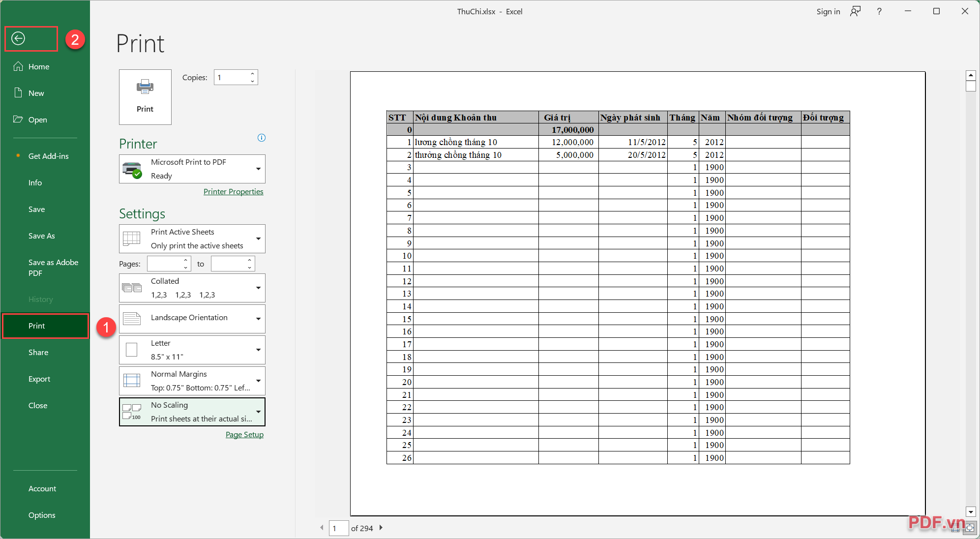Viewport: 980px width, 539px height.
Task: Increase the Pages to value spinner
Action: coord(250,260)
